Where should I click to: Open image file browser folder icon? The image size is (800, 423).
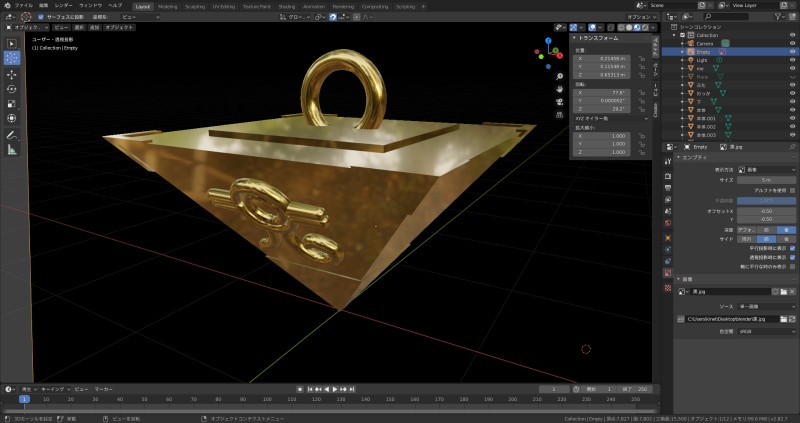click(x=783, y=319)
